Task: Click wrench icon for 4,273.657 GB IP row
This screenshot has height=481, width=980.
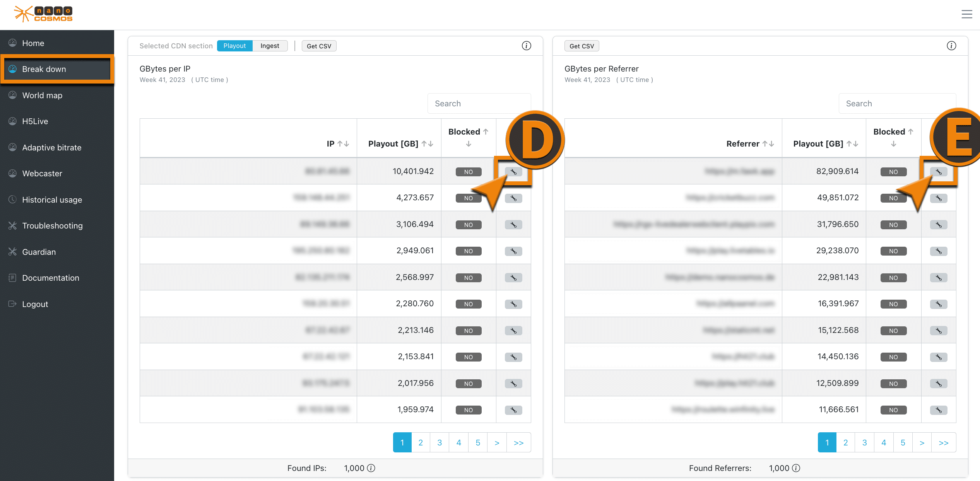Action: tap(513, 198)
